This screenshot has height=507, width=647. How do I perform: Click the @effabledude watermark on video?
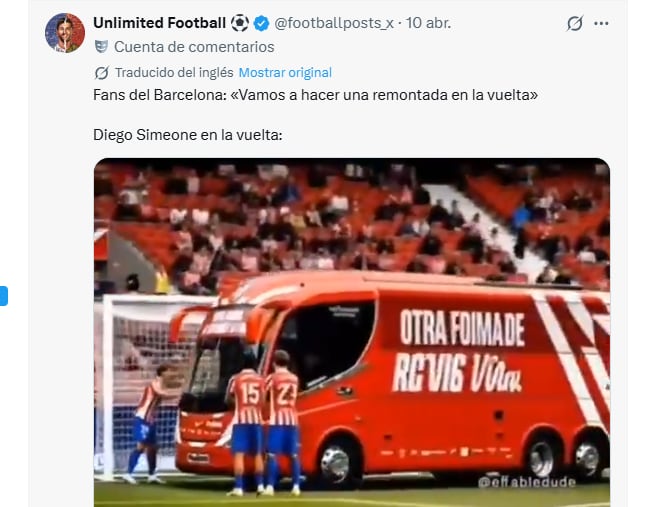click(x=527, y=482)
